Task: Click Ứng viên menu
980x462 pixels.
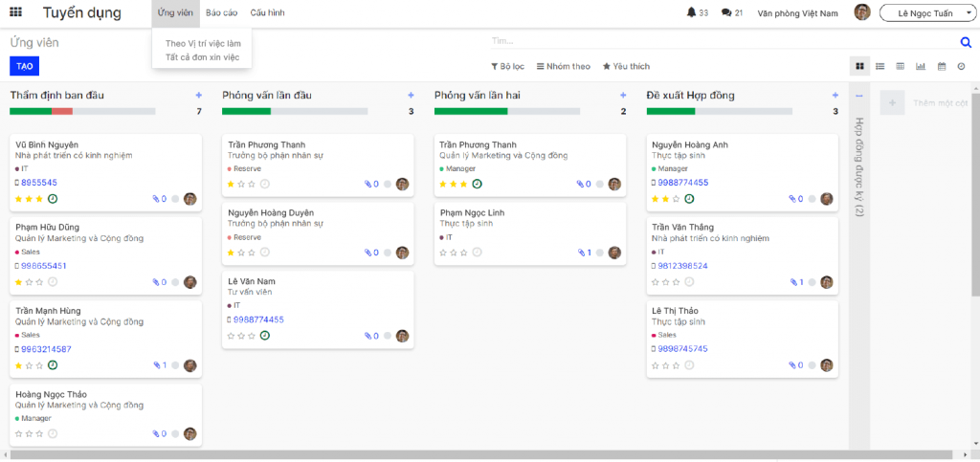Action: [176, 12]
